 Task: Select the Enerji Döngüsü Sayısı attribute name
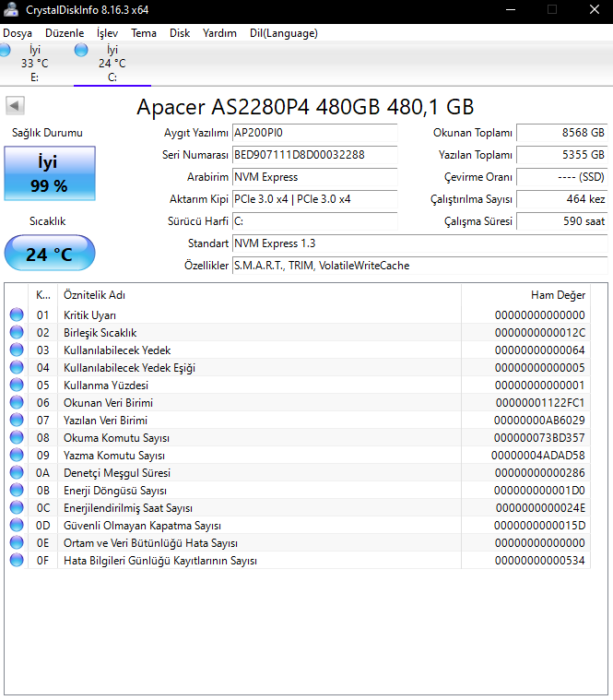coord(115,490)
